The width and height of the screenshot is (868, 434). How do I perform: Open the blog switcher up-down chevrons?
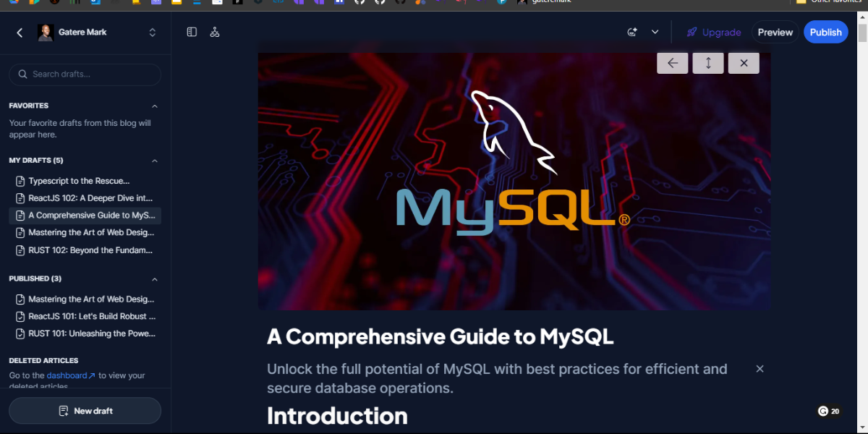point(152,33)
